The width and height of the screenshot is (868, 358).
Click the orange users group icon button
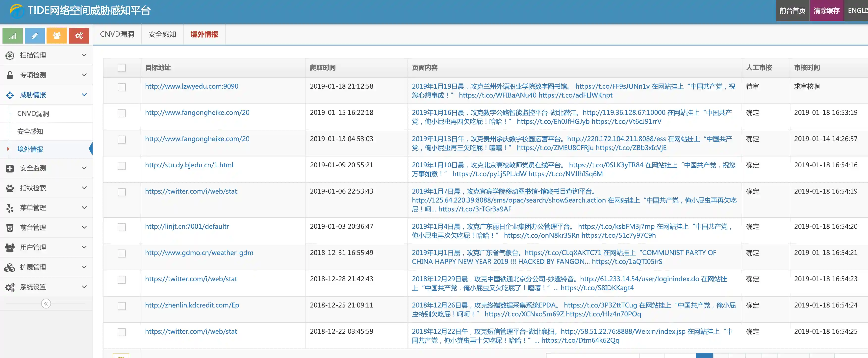click(x=57, y=36)
